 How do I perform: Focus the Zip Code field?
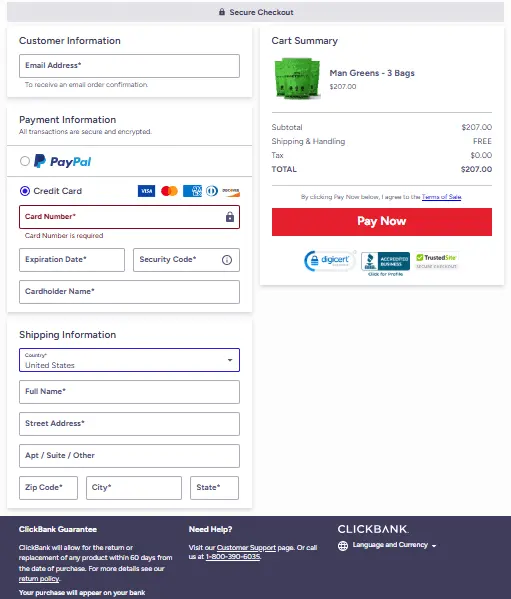49,488
